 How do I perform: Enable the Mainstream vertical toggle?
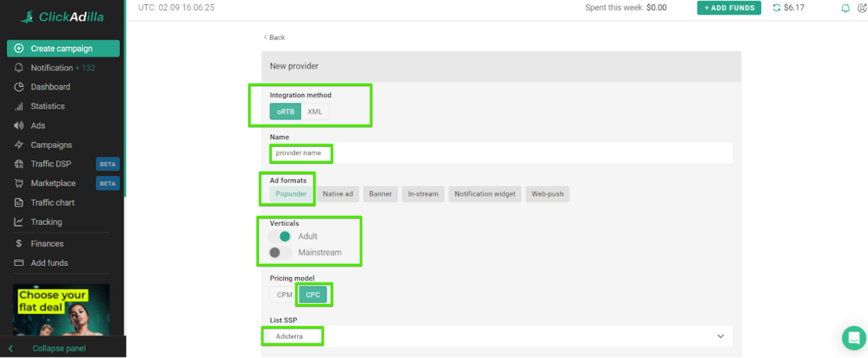[280, 252]
